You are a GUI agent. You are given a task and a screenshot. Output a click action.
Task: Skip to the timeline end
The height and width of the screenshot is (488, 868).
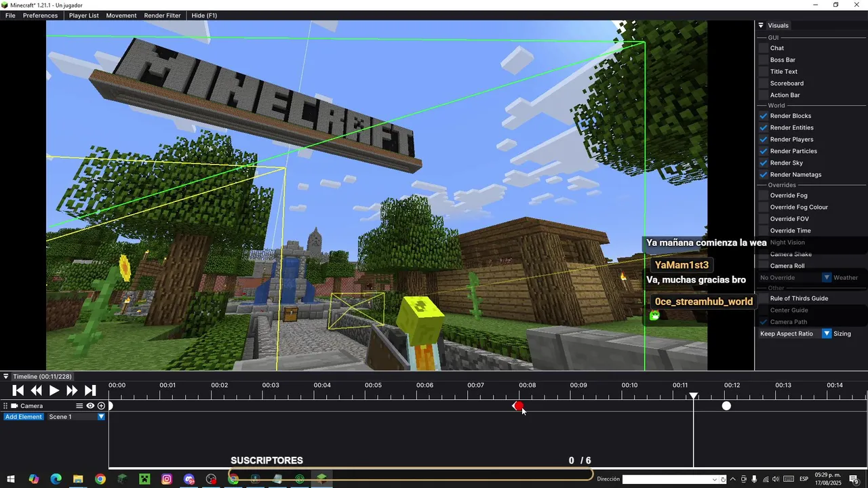[x=90, y=390]
